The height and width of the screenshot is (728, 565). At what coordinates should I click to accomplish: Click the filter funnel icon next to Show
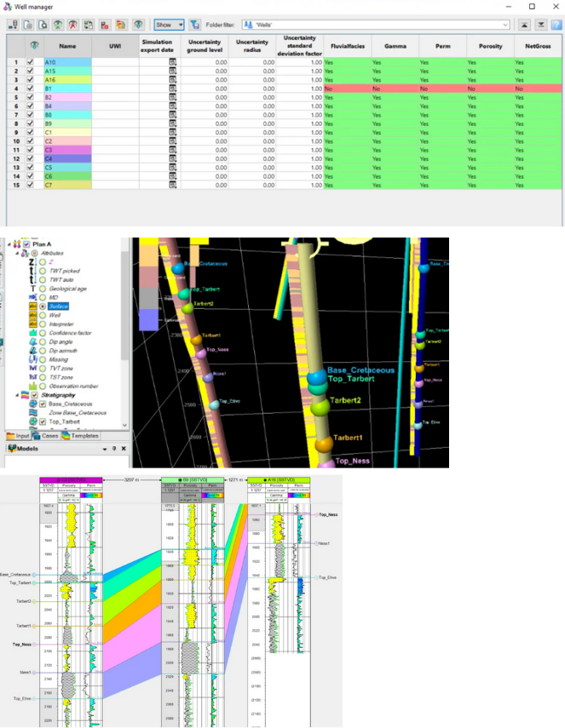(x=194, y=25)
